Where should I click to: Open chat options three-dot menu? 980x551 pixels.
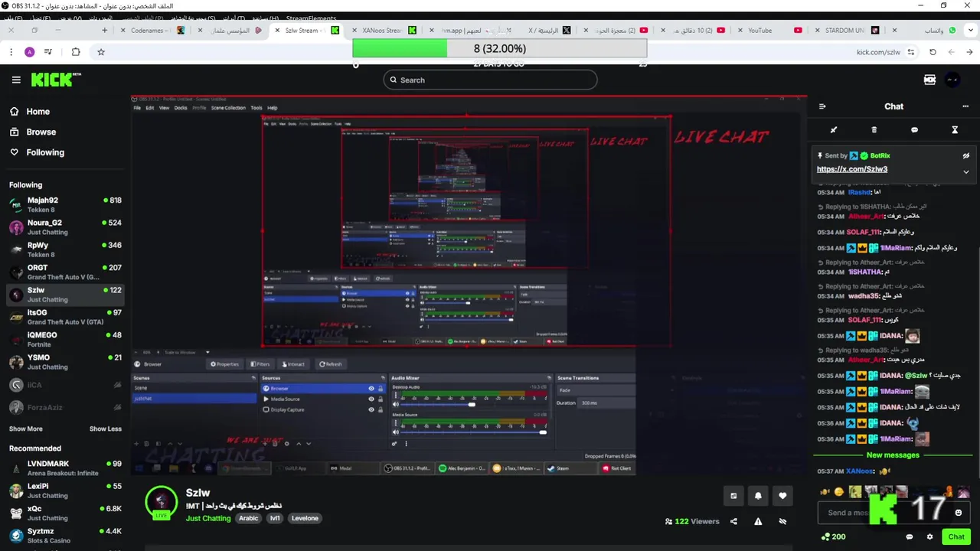point(965,106)
